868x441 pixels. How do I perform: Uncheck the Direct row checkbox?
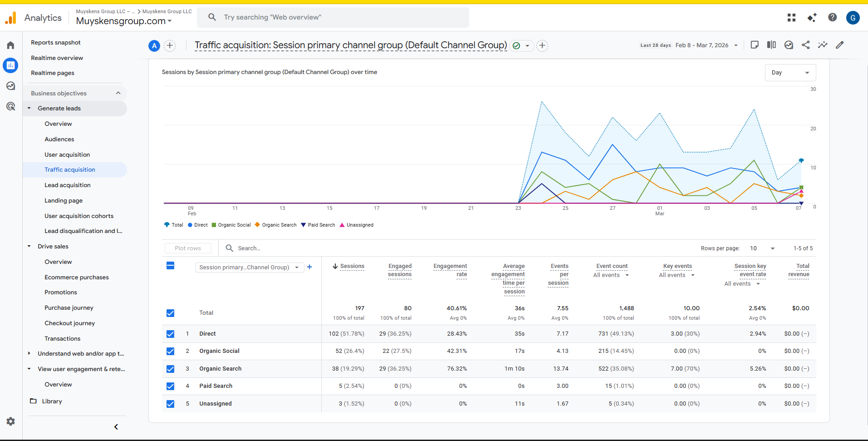170,334
